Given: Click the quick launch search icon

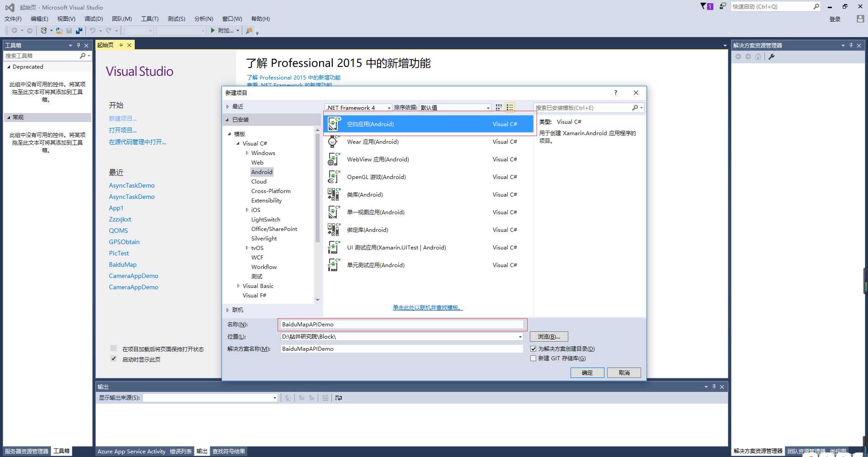Looking at the screenshot, I should (816, 6).
